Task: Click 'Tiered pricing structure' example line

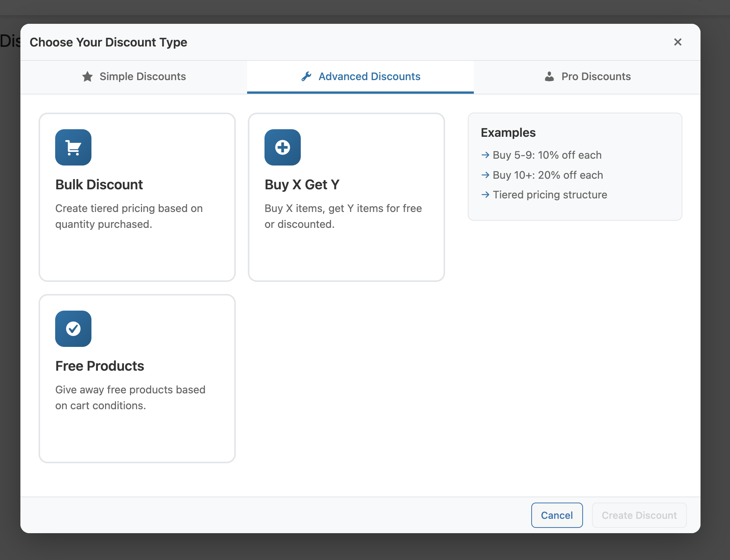Action: [x=550, y=195]
